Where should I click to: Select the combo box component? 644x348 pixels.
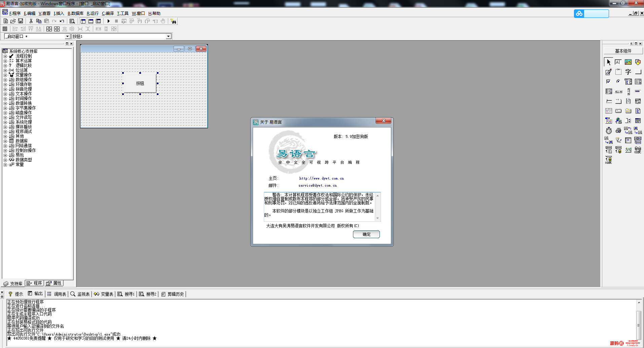click(628, 82)
